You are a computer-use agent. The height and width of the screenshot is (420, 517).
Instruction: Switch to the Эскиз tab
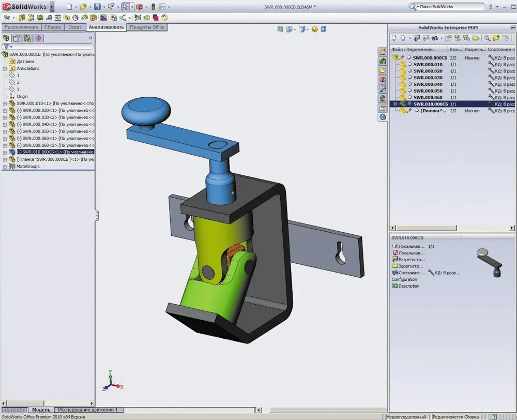(x=75, y=27)
